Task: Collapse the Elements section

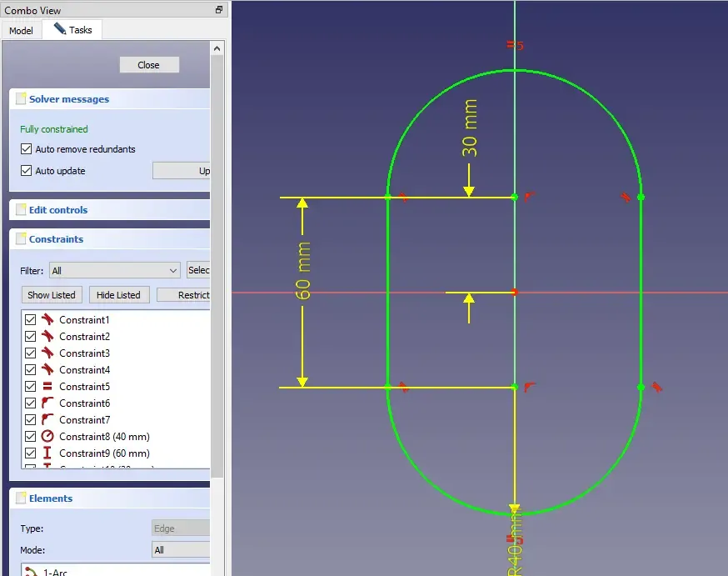Action: pos(110,498)
